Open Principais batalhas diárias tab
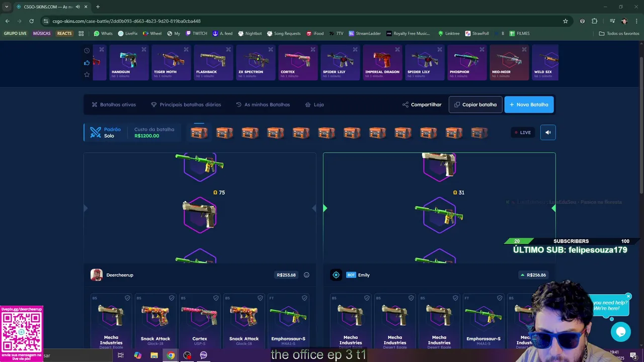This screenshot has width=644, height=362. [186, 105]
